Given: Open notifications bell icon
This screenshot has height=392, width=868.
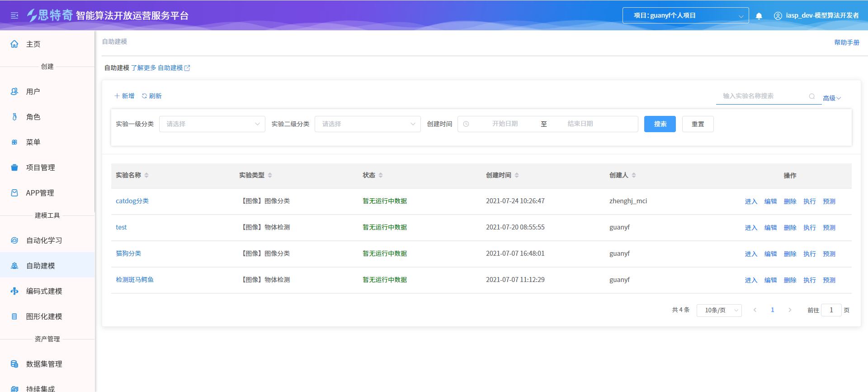Looking at the screenshot, I should [x=759, y=16].
